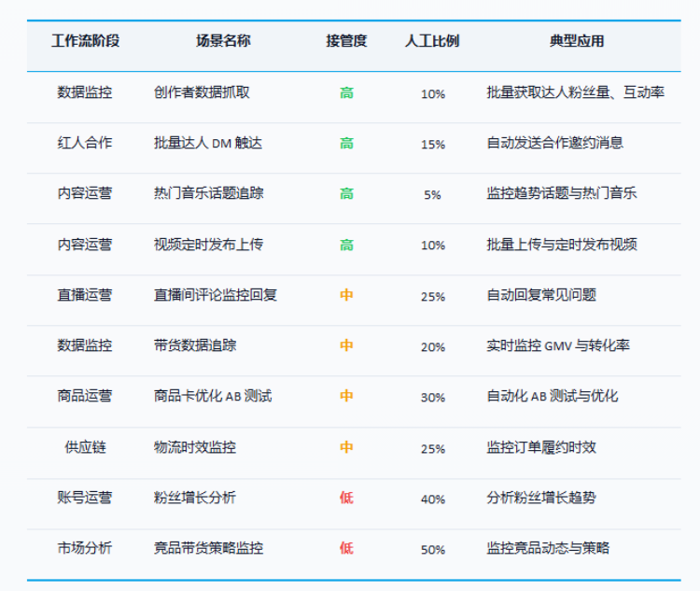
Task: Click the 50% labor ratio value
Action: [x=432, y=549]
